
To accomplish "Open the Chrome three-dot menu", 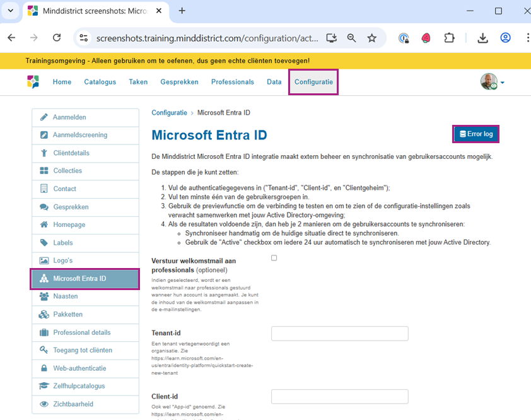I will [527, 38].
